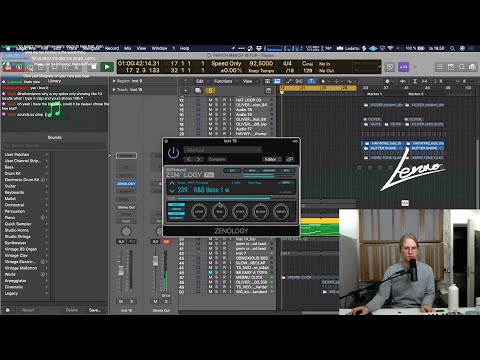Expand the Region: Inst 9 inspector section
The image size is (480, 360).
click(x=114, y=81)
